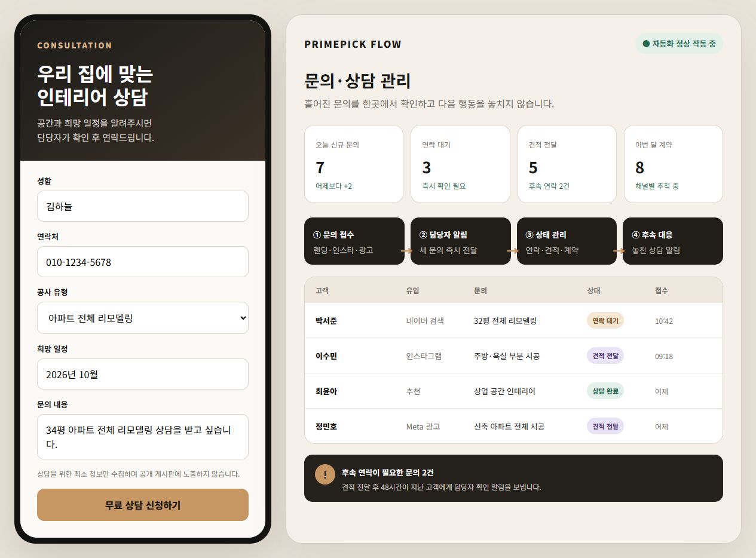Click the exclamation warning icon in follow-up alert
Image resolution: width=756 pixels, height=558 pixels.
point(325,475)
